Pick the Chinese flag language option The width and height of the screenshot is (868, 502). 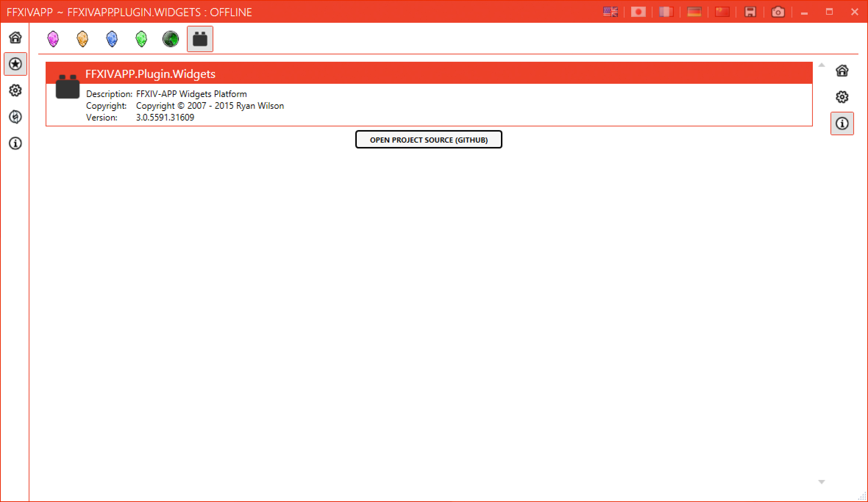(722, 12)
